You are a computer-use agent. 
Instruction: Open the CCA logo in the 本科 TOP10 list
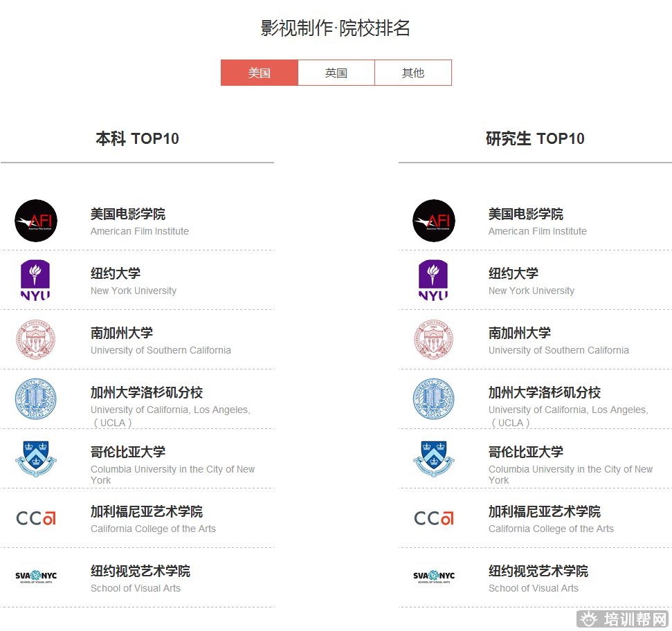tap(36, 518)
